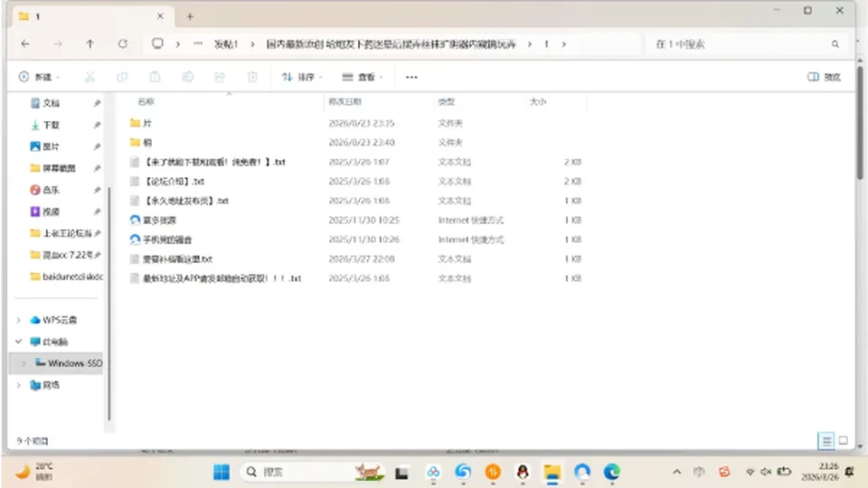
Task: Open baidunetdisk folder in sidebar
Action: [66, 277]
